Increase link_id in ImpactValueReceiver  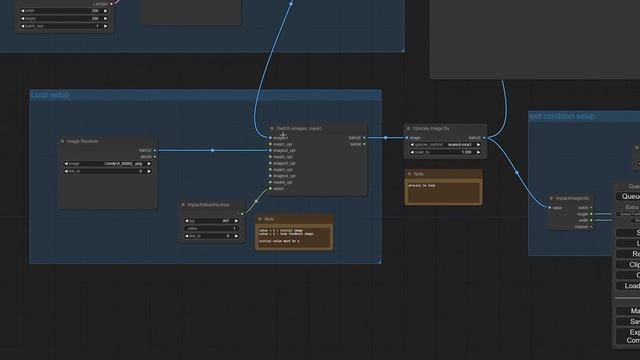coord(236,236)
